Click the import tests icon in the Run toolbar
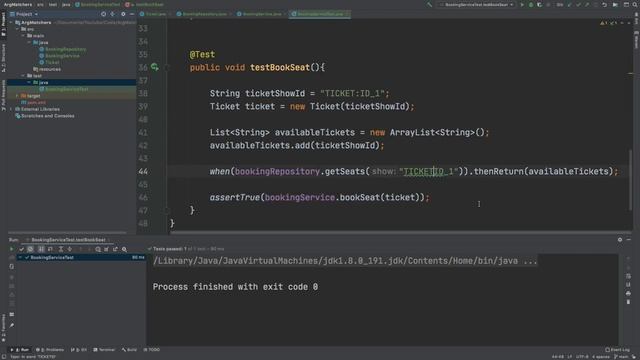This screenshot has width=640, height=360. pos(107,249)
